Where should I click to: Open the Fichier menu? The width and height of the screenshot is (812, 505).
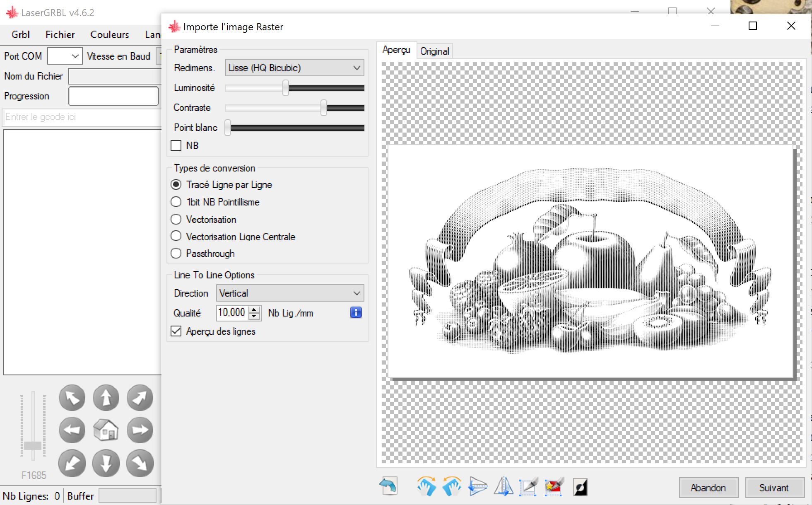(60, 34)
